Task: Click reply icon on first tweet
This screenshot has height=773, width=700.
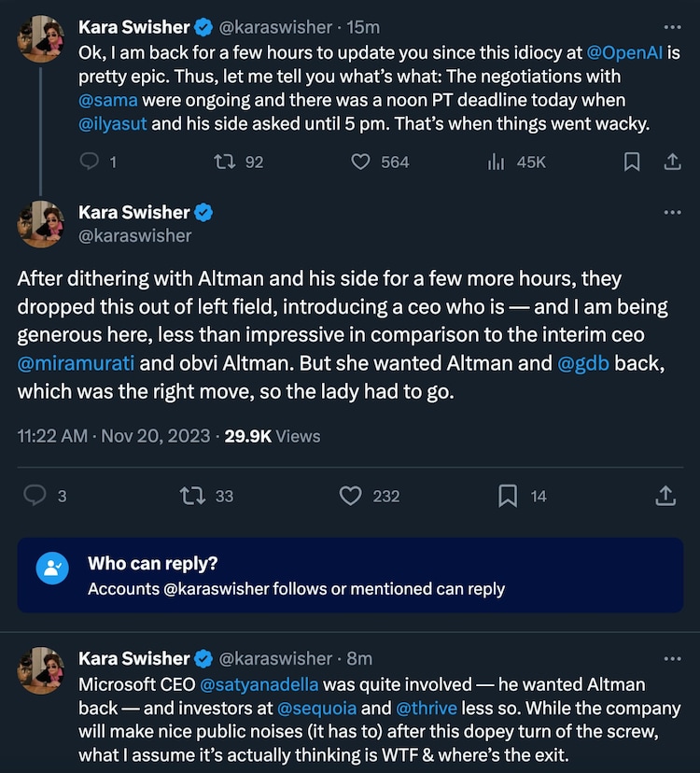Action: tap(90, 162)
